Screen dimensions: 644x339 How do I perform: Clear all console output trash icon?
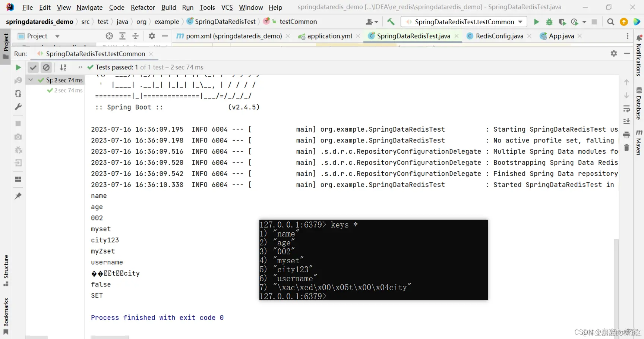coord(626,148)
